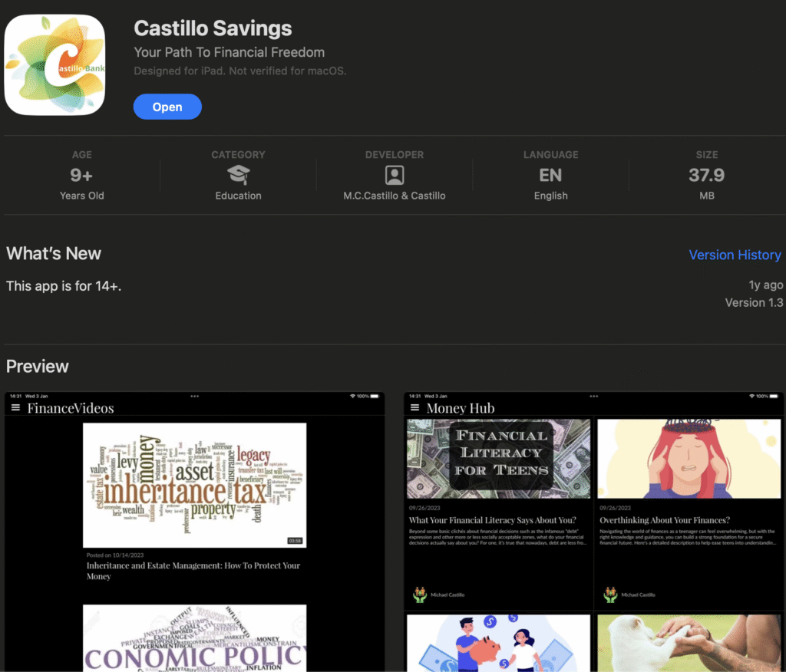Image resolution: width=786 pixels, height=672 pixels.
Task: Open the Money Hub hamburger menu icon
Action: tap(415, 408)
